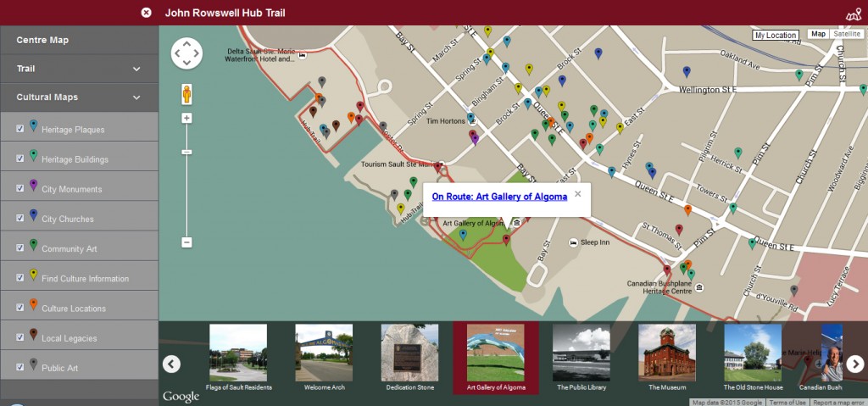Viewport: 868px width, 406px height.
Task: Select the Street View pegman icon
Action: point(186,94)
